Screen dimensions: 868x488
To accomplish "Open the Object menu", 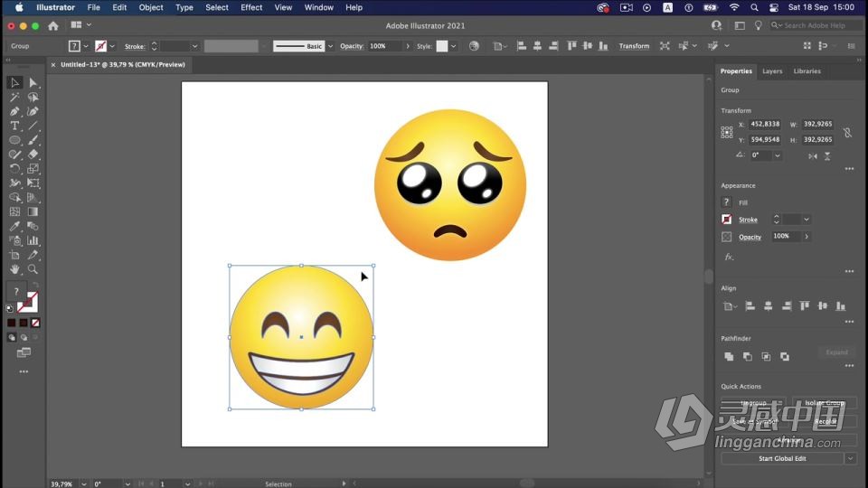I will tap(151, 8).
